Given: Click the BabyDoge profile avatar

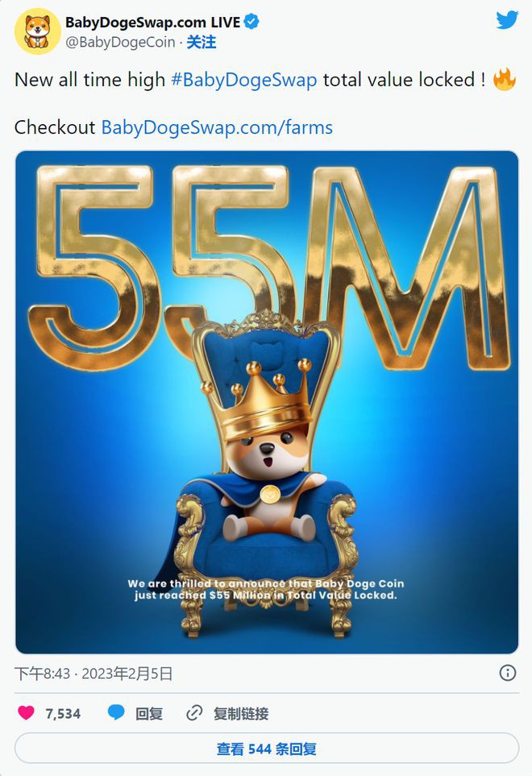Looking at the screenshot, I should point(37,31).
